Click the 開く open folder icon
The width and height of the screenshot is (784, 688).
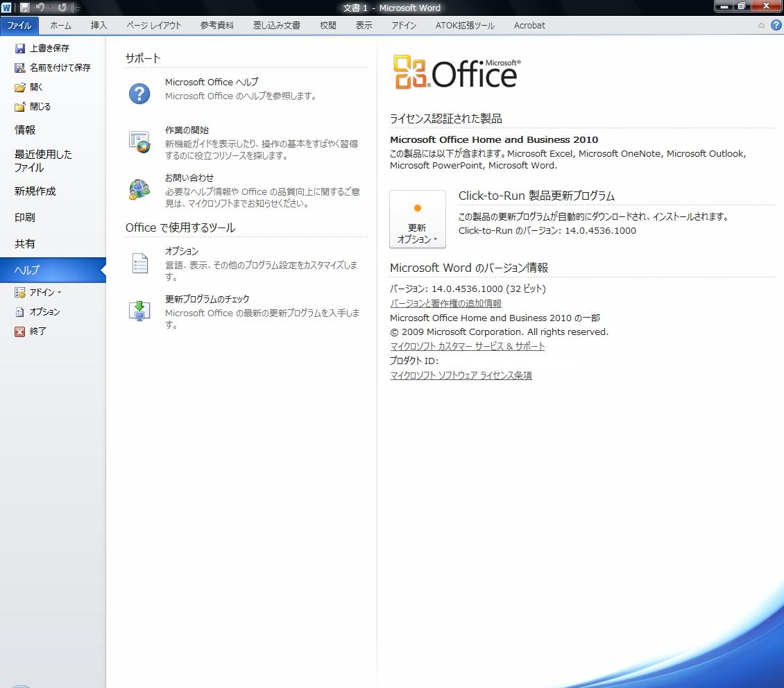tap(20, 87)
